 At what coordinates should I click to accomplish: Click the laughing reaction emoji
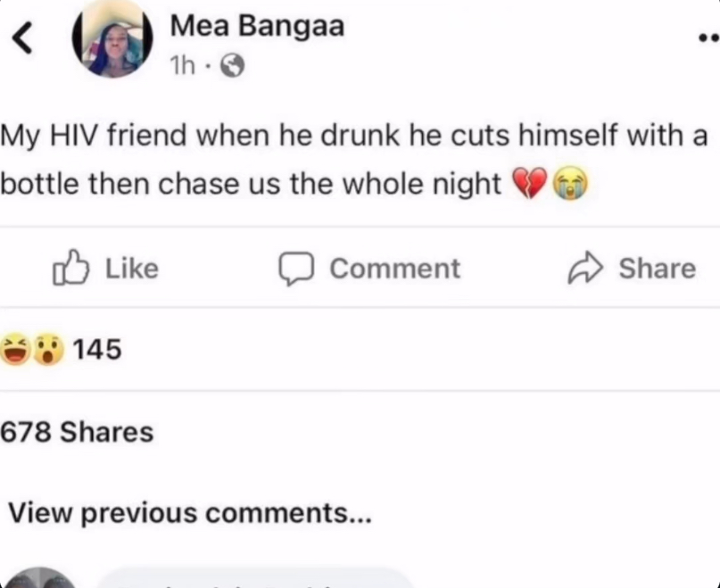tap(15, 350)
